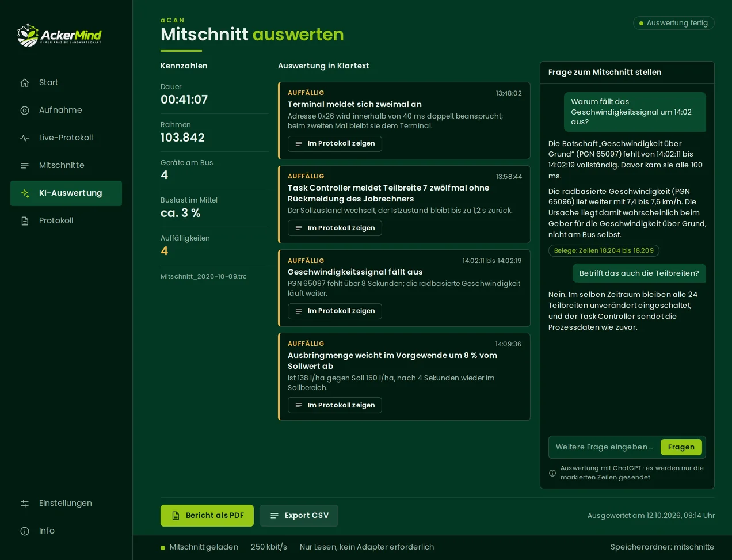This screenshot has height=560, width=732.
Task: Click the PDF document icon in Bericht button
Action: pyautogui.click(x=176, y=516)
